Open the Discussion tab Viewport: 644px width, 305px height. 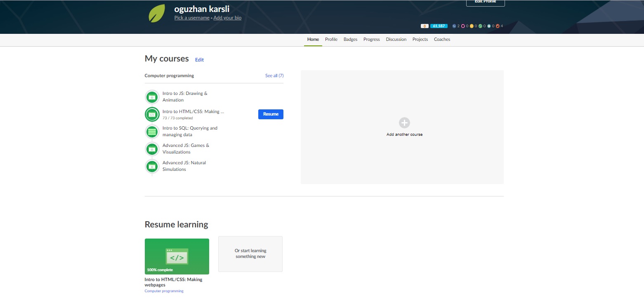pos(396,40)
